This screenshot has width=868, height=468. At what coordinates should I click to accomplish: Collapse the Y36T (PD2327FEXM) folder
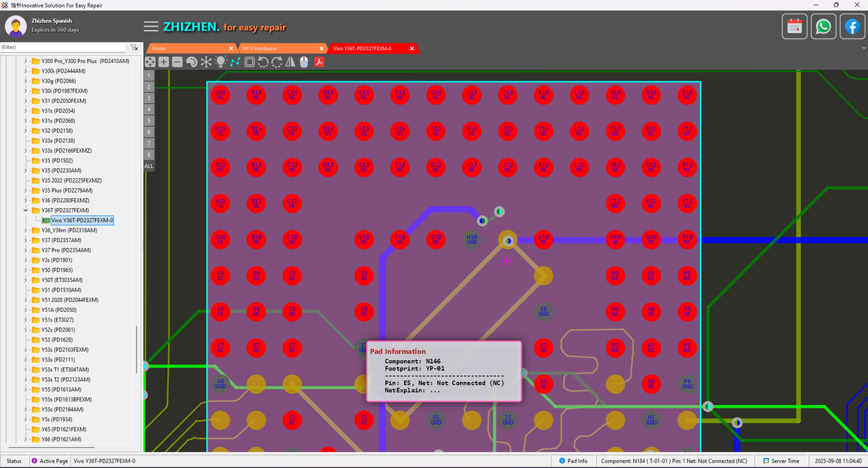(x=26, y=210)
